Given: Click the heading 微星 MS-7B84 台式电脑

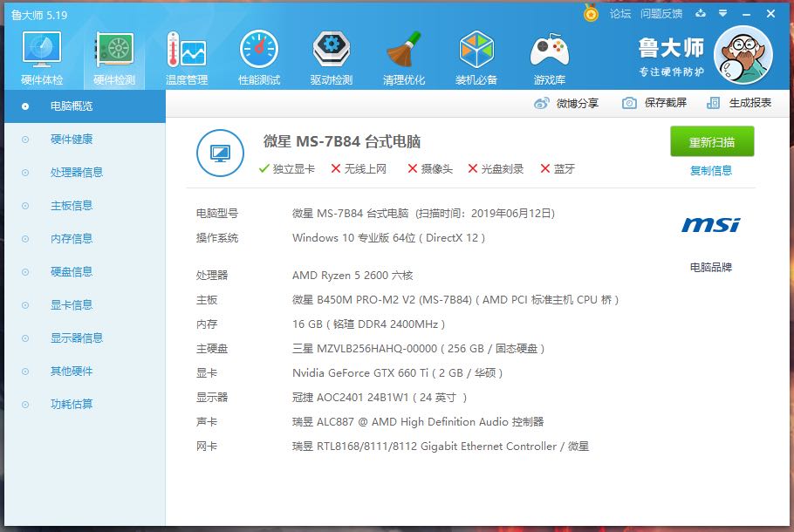Looking at the screenshot, I should [x=342, y=142].
